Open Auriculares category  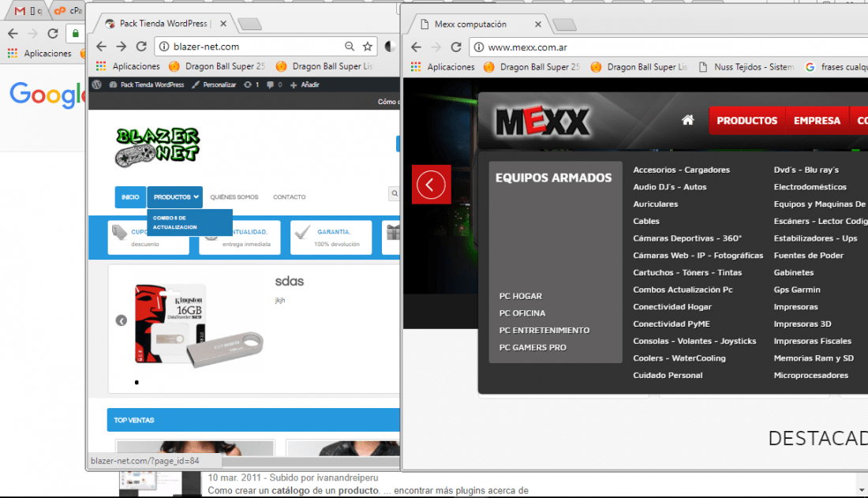click(656, 204)
